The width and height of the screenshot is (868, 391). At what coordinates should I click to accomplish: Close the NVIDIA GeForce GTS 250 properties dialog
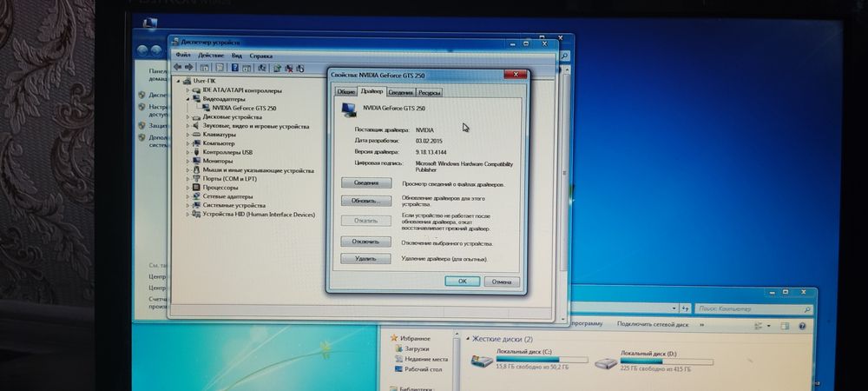click(x=516, y=74)
